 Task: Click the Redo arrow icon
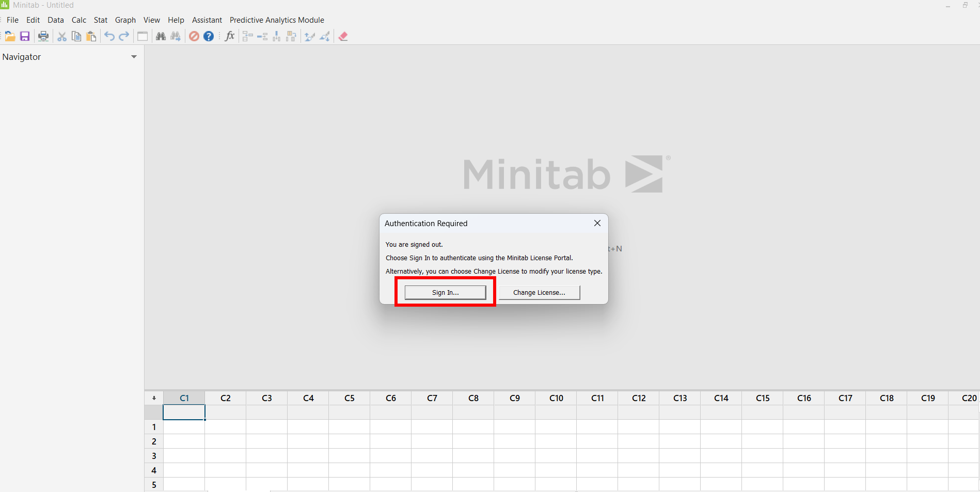click(124, 36)
